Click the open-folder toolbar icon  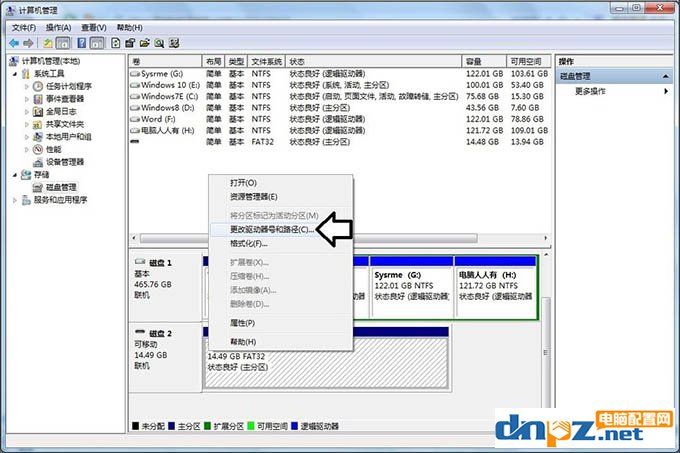point(144,43)
